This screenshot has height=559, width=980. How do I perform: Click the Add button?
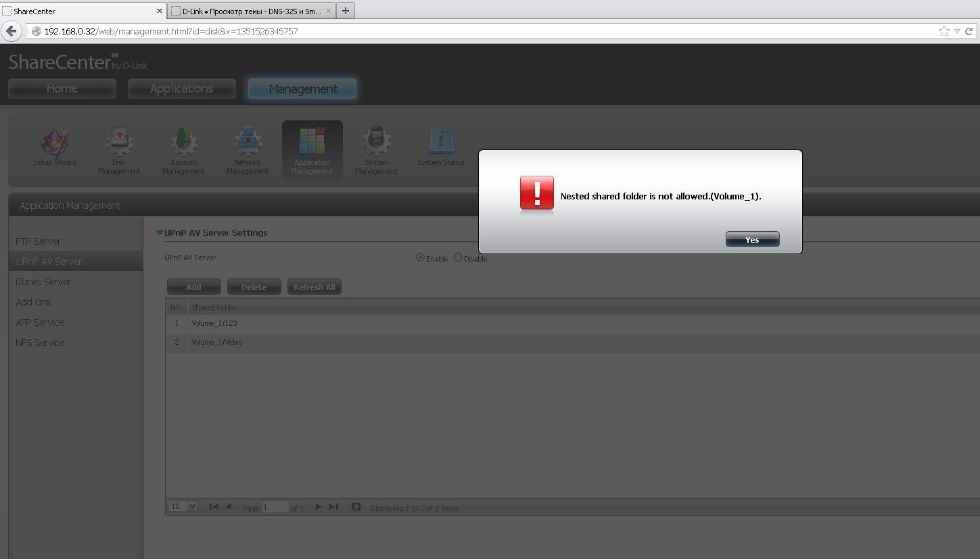(x=193, y=287)
